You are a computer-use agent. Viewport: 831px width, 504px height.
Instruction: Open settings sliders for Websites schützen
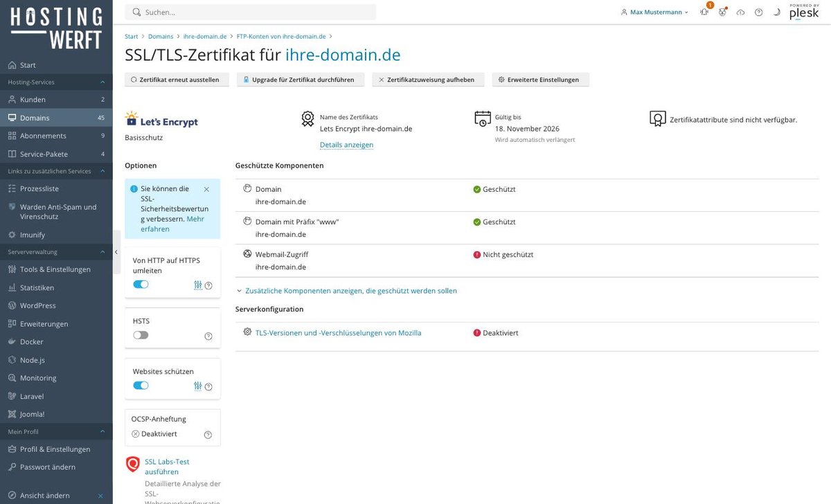pos(198,386)
